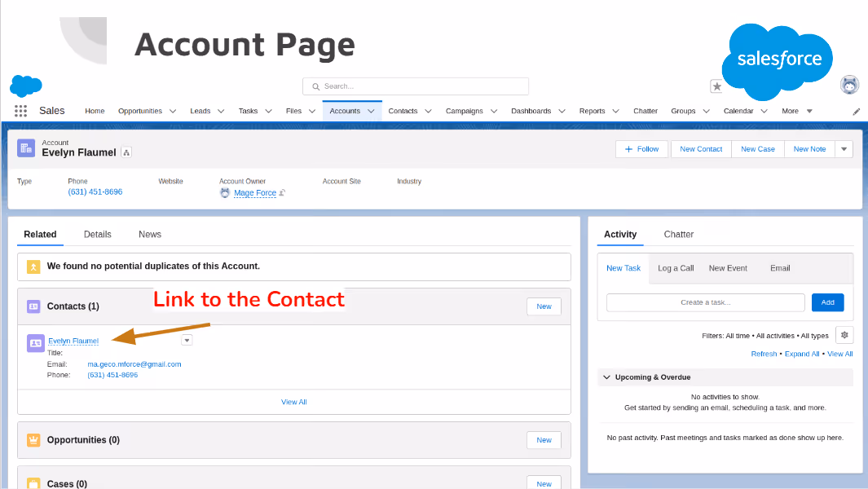
Task: Click the Follow button
Action: tap(641, 149)
